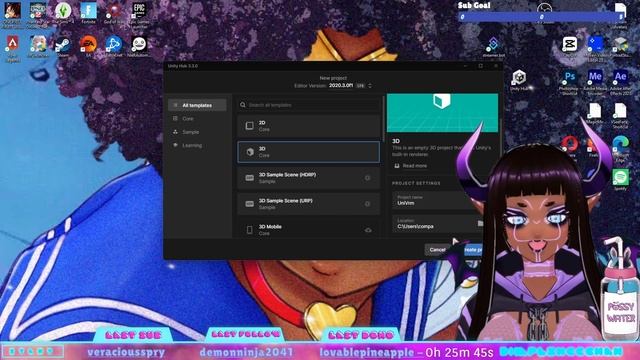Choose the 3D Core template
This screenshot has height=360, width=640.
[x=309, y=152]
